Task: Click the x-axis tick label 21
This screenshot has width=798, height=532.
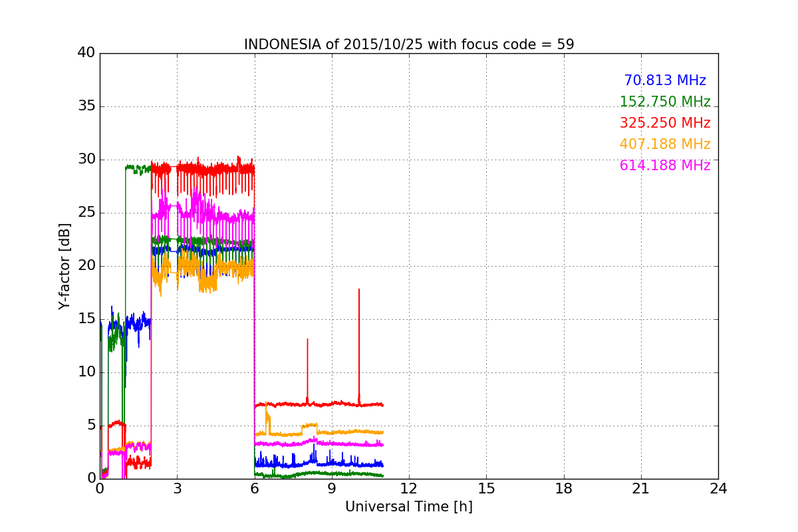Action: coord(641,488)
